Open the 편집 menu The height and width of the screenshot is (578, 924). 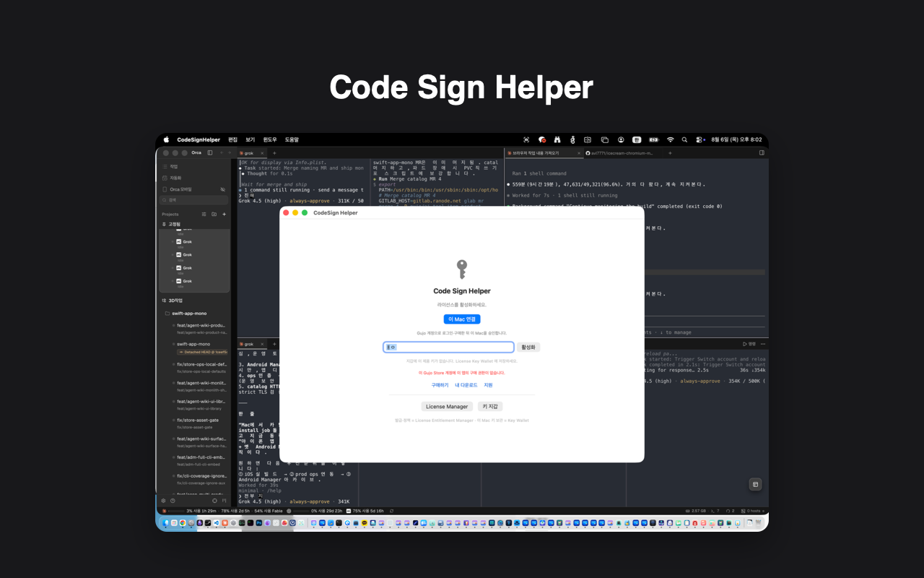click(x=232, y=139)
